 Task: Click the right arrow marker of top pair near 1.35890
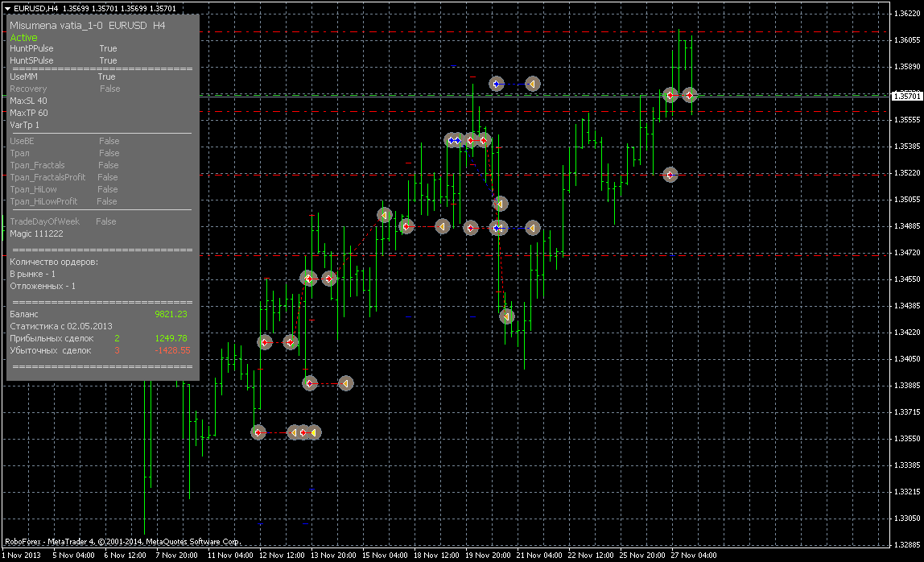coord(533,84)
